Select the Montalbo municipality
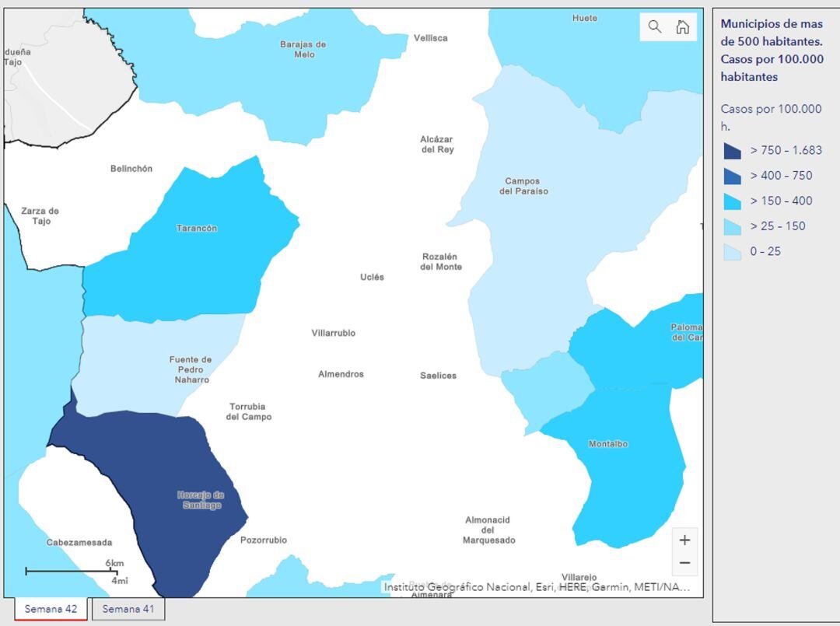This screenshot has height=626, width=840. 607,444
